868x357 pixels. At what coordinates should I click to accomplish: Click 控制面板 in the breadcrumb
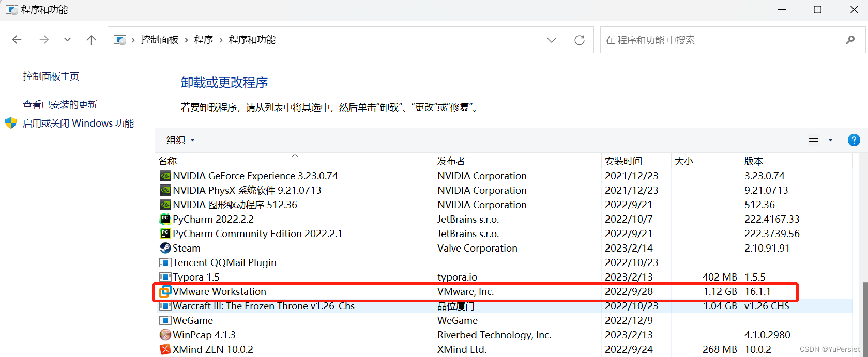(x=160, y=40)
